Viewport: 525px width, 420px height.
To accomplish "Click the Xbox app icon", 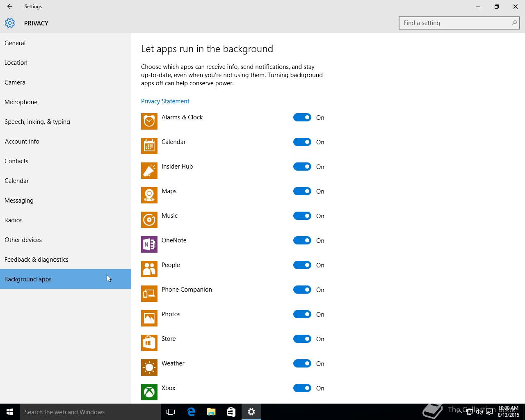I will (149, 392).
